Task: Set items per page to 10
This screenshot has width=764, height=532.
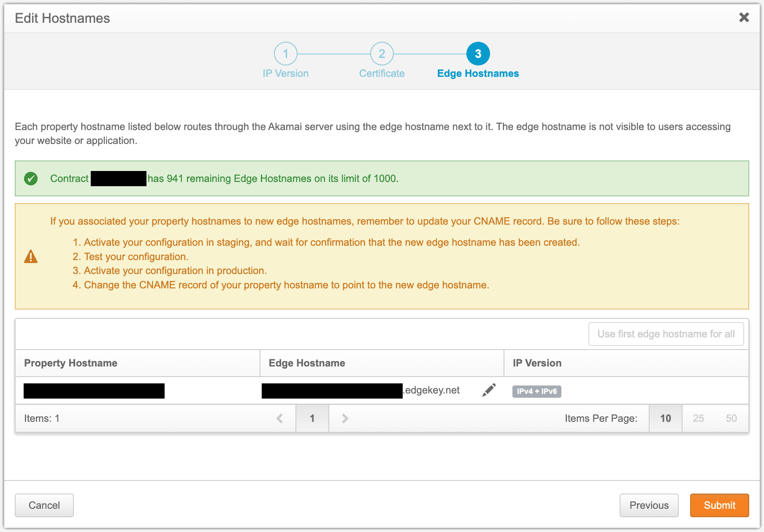Action: pyautogui.click(x=666, y=418)
